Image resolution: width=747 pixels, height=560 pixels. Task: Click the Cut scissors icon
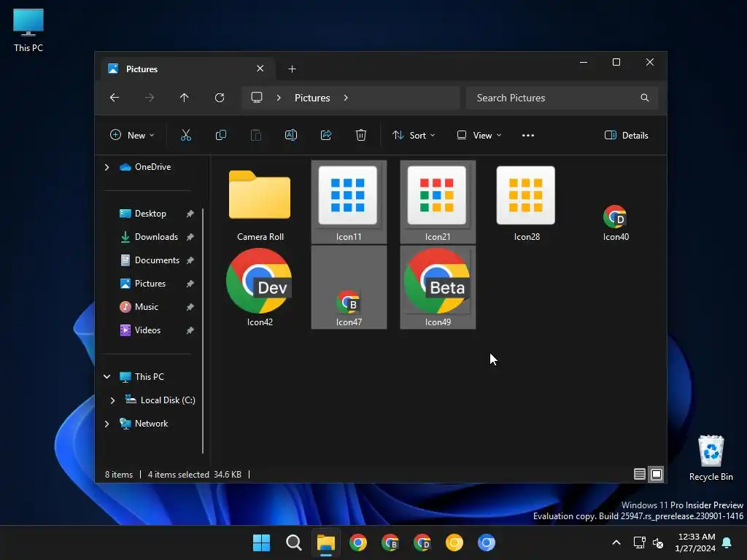point(186,135)
